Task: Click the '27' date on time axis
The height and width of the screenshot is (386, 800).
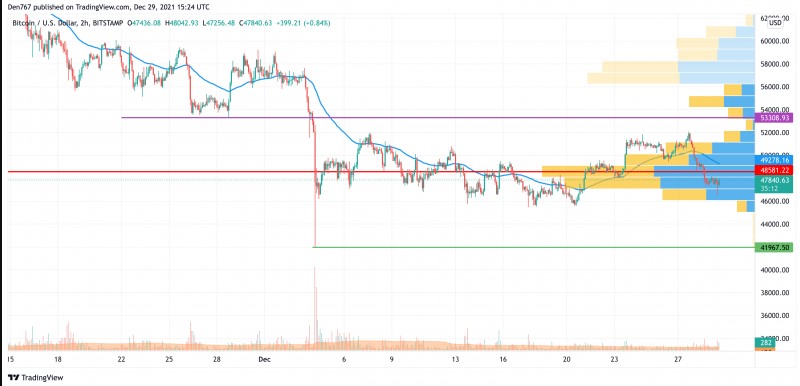Action: (x=678, y=359)
